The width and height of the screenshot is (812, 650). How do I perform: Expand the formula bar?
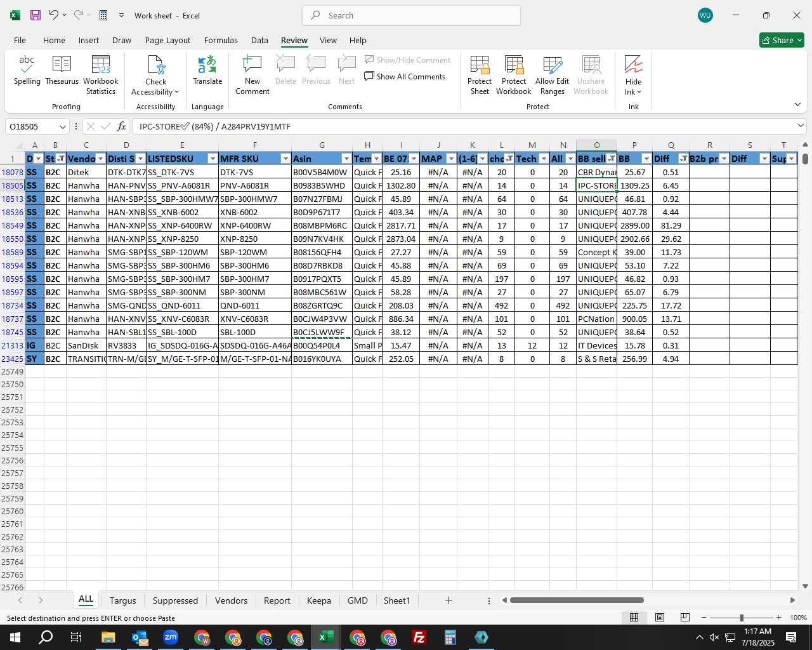[x=801, y=126]
